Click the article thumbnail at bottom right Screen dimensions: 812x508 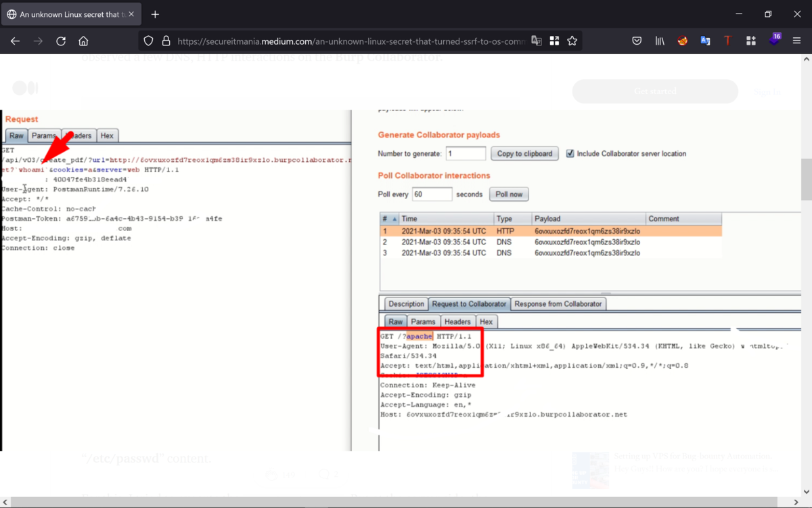590,471
